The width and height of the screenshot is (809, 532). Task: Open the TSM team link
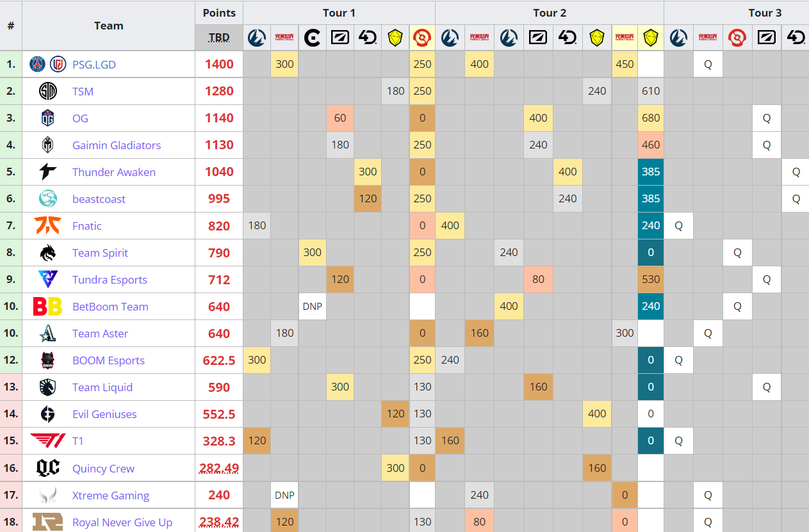pyautogui.click(x=83, y=92)
